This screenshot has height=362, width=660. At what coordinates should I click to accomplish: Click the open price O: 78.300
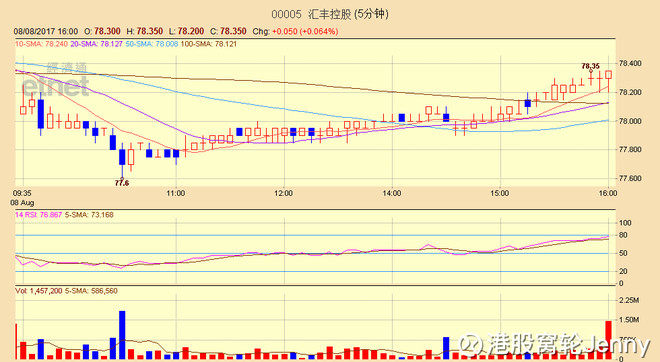tap(102, 32)
